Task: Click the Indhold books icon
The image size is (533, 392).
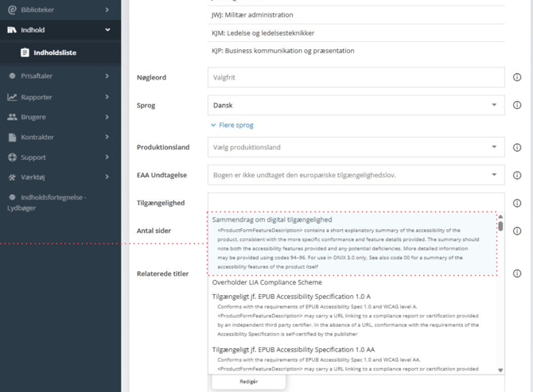Action: pyautogui.click(x=12, y=30)
